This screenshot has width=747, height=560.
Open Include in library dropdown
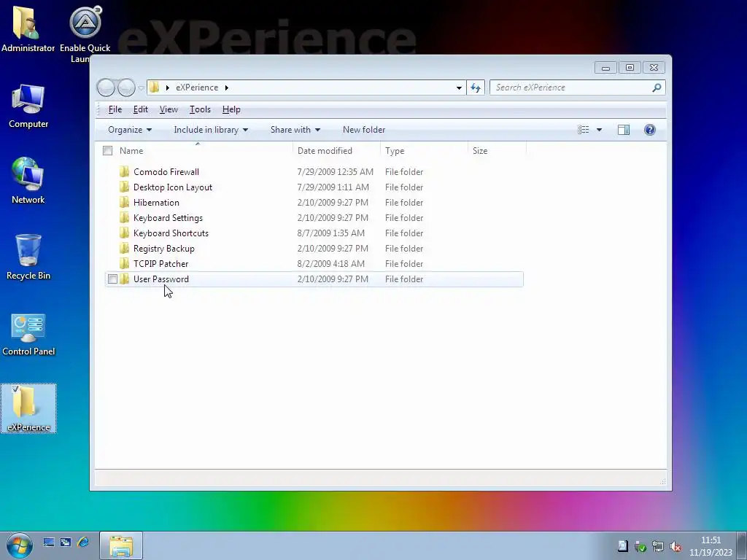click(211, 130)
